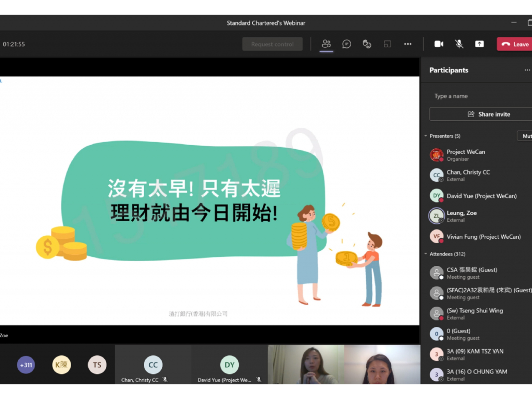The image size is (532, 399).
Task: Click the Mute all button beside Presenters
Action: [x=525, y=136]
